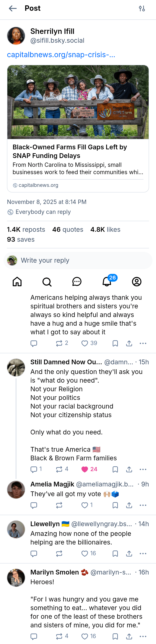Screen dimensions: 156x644
Task: Open the Search tab
Action: coord(47,281)
